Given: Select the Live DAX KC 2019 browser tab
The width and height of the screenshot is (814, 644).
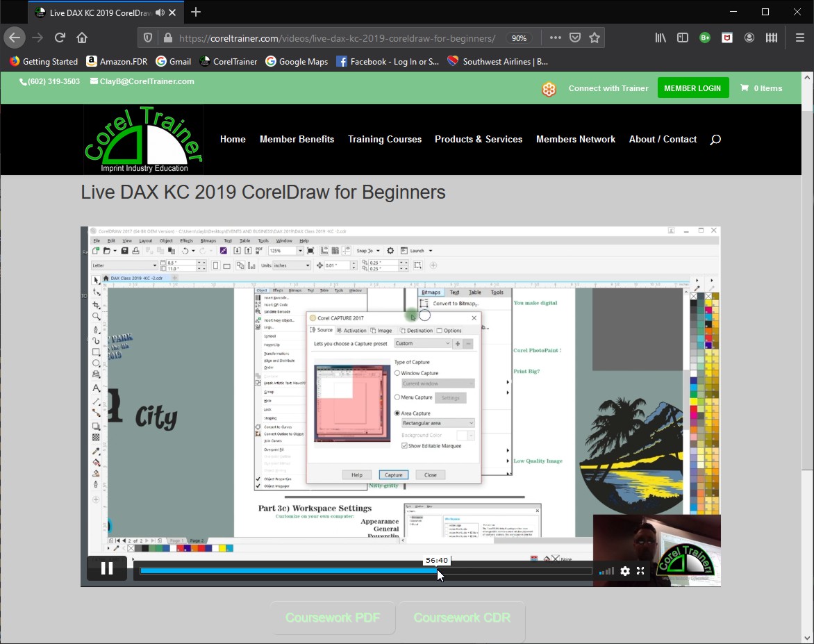Looking at the screenshot, I should (99, 13).
